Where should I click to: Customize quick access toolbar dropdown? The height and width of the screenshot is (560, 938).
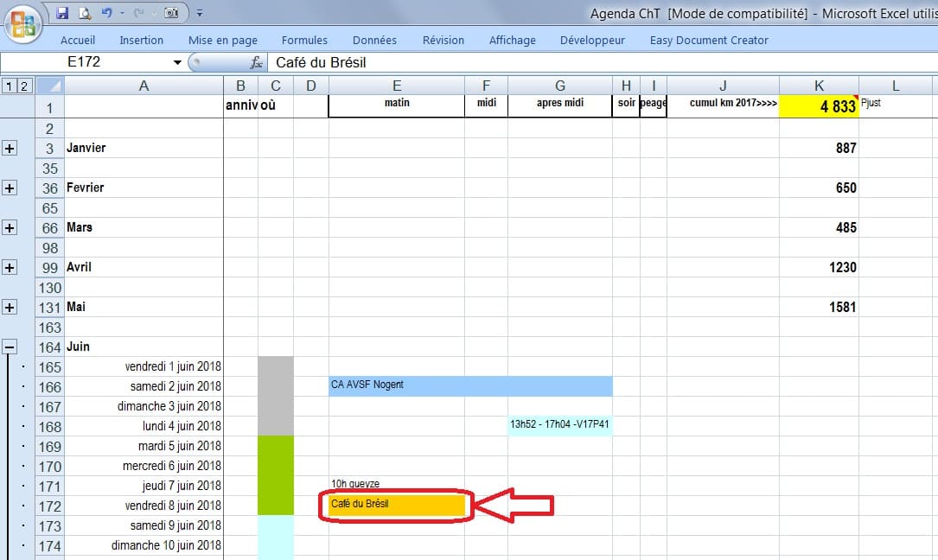coord(200,14)
